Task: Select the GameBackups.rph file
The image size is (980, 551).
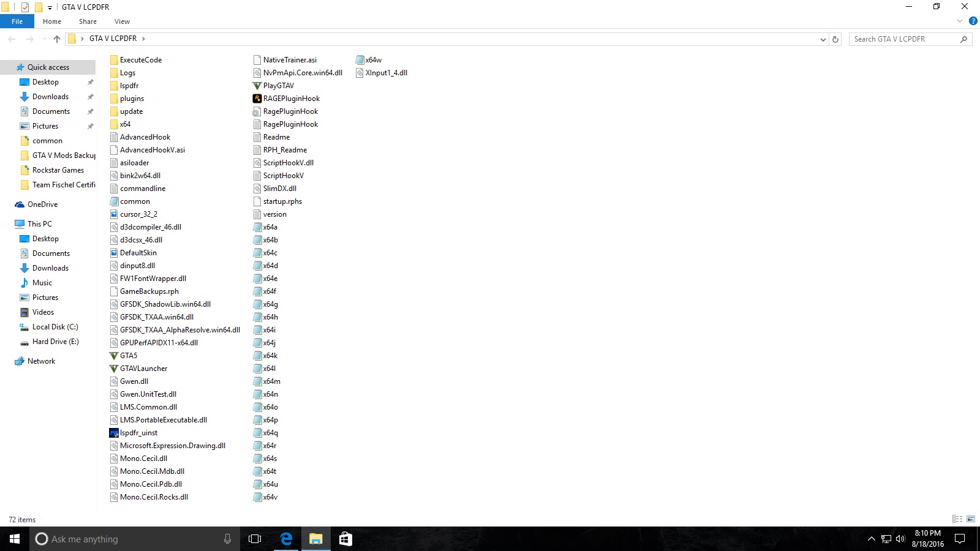Action: [145, 291]
